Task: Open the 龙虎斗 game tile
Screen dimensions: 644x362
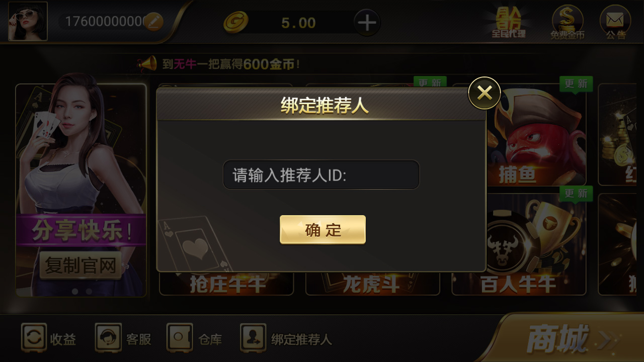Action: point(373,284)
